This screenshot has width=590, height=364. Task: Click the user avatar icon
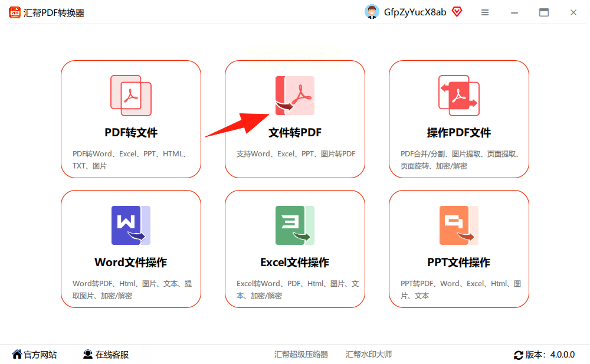372,12
